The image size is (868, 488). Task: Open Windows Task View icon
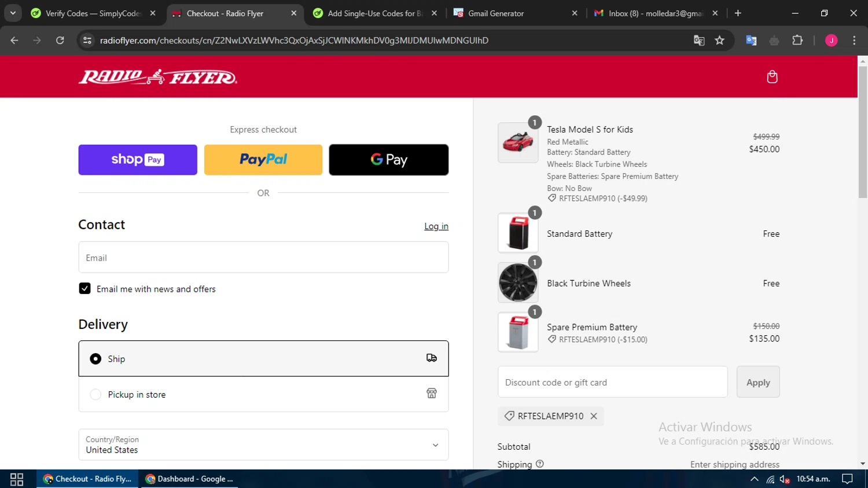pos(17,479)
